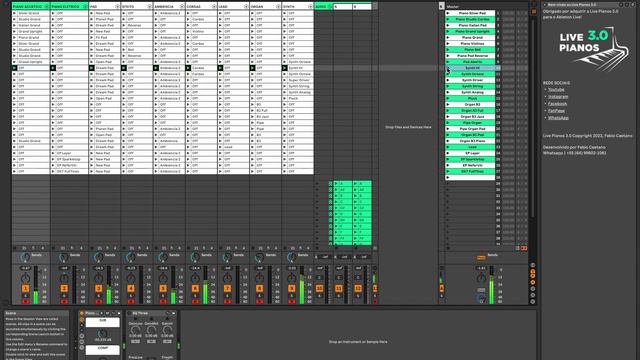Image resolution: width=640 pixels, height=360 pixels.
Task: Toggle track 3 activator button
Action: (98, 289)
